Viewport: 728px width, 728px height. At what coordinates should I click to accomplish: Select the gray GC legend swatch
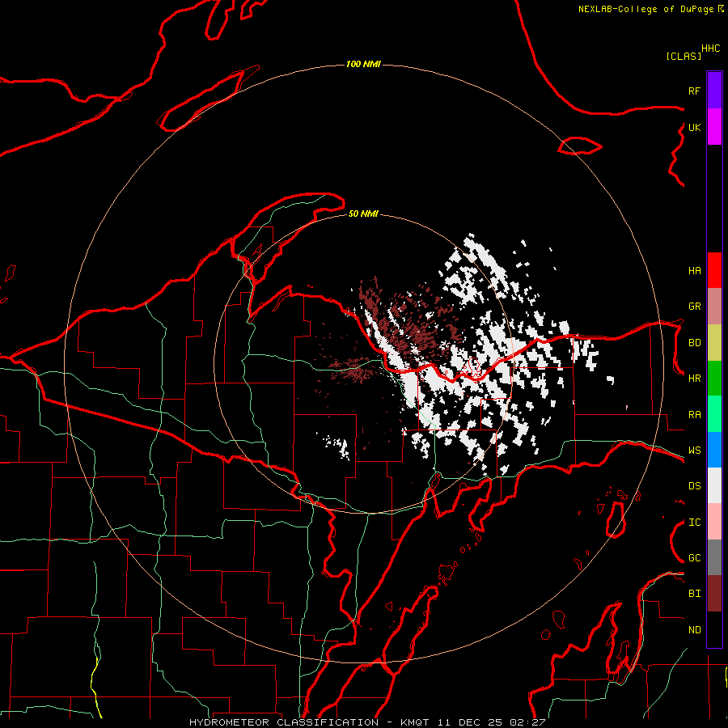tap(714, 557)
